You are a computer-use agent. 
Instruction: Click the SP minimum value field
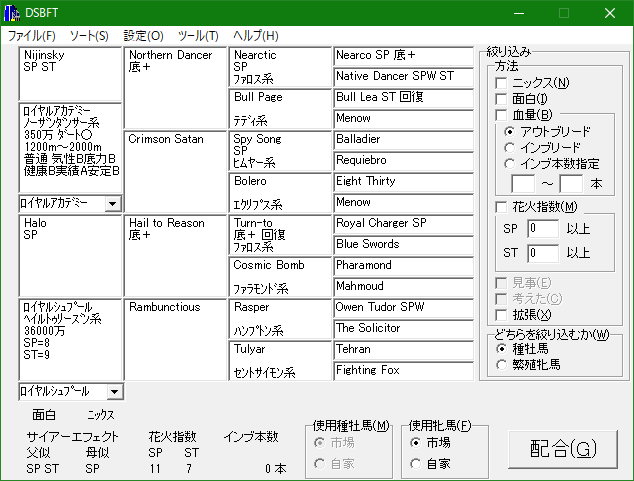tap(543, 229)
